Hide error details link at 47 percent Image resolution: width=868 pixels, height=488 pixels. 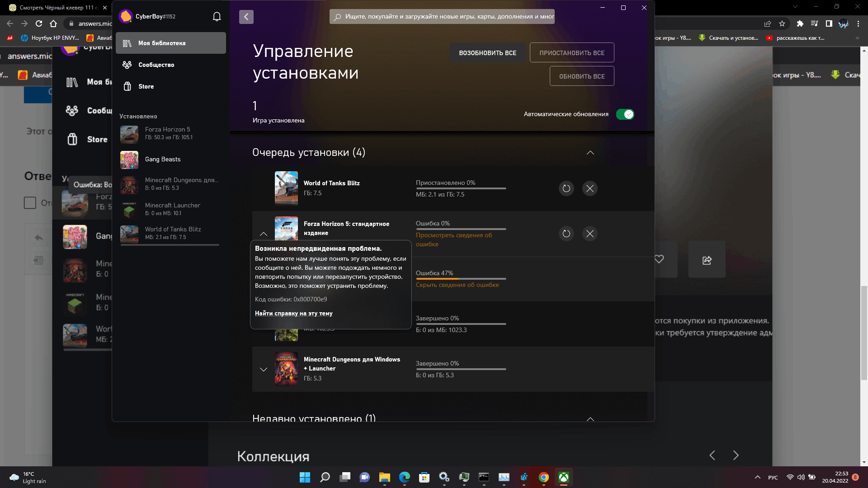458,285
